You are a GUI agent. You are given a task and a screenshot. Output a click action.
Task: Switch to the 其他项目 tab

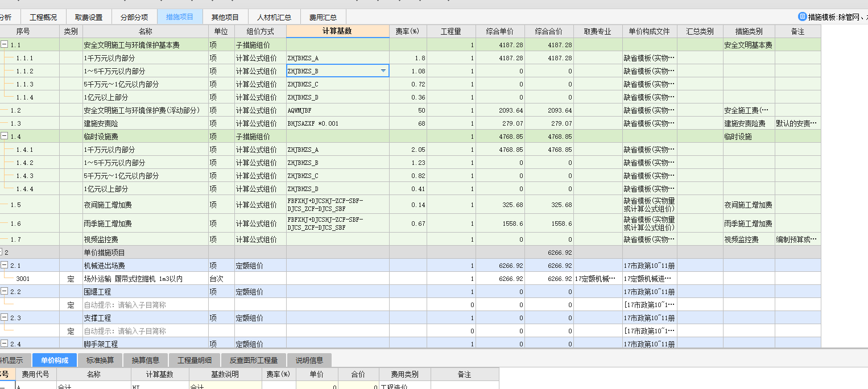click(225, 17)
